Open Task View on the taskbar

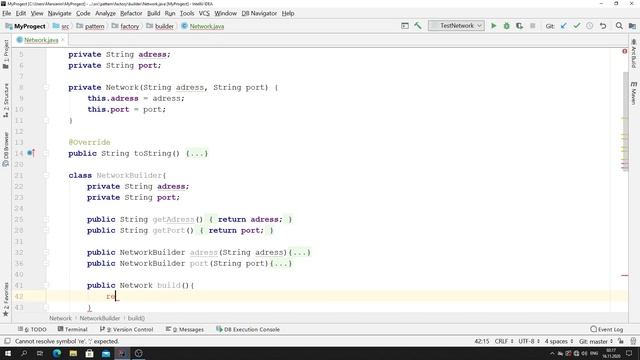point(40,353)
